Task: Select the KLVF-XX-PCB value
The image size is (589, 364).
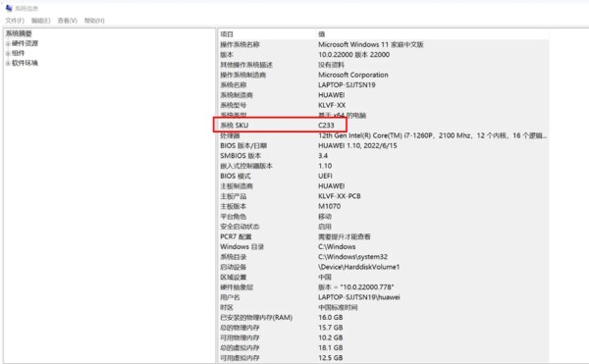Action: tap(340, 196)
